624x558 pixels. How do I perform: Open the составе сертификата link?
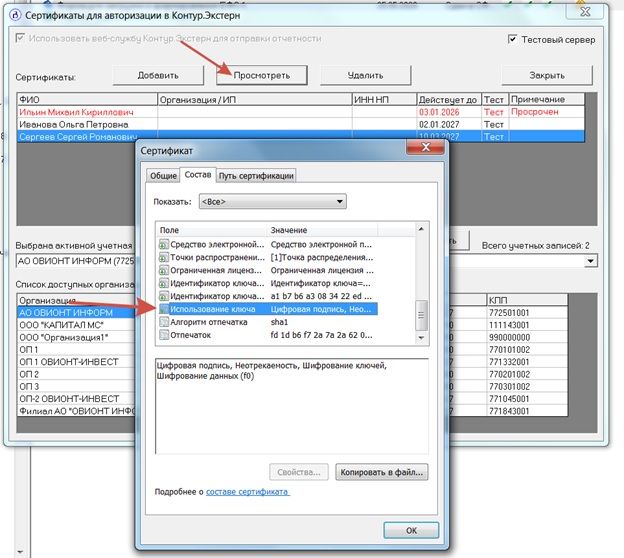247,492
